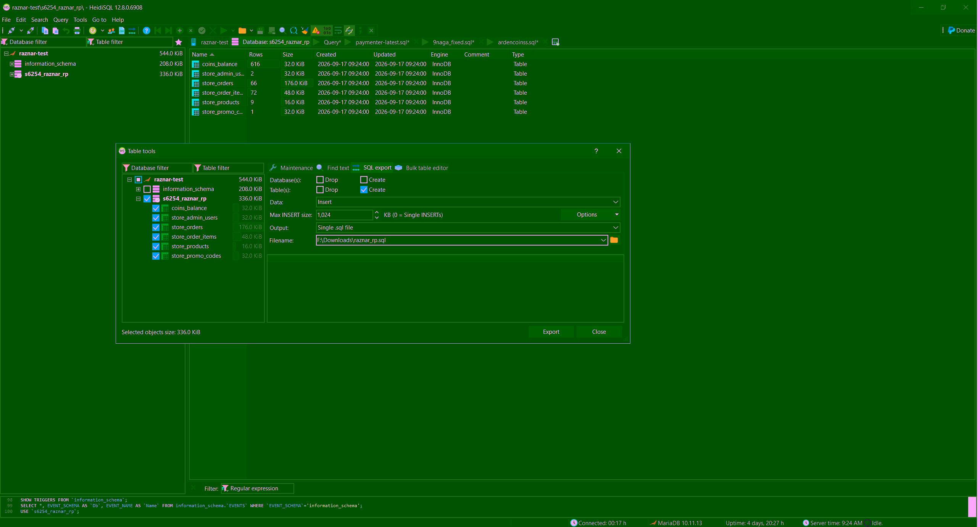
Task: Click the pink star favorites icon
Action: (x=179, y=42)
